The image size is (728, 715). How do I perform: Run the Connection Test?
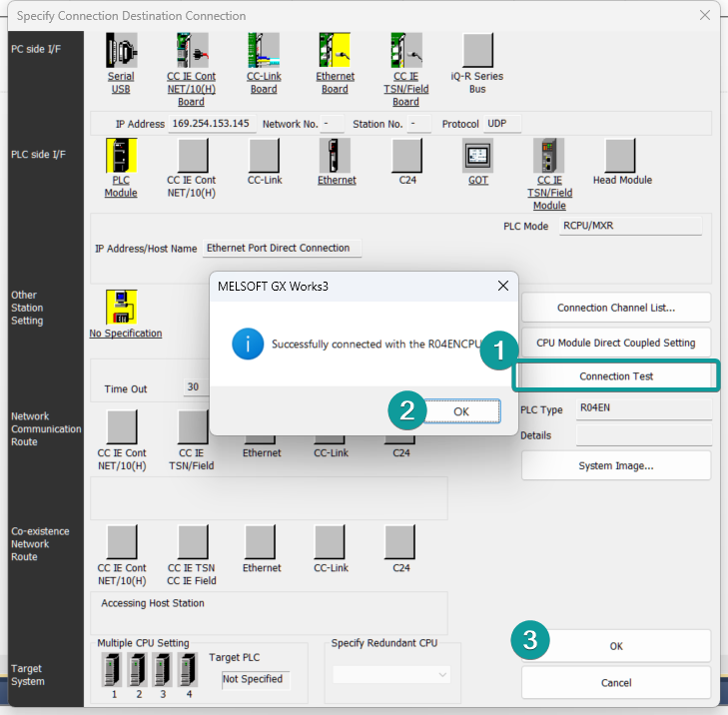pyautogui.click(x=616, y=376)
